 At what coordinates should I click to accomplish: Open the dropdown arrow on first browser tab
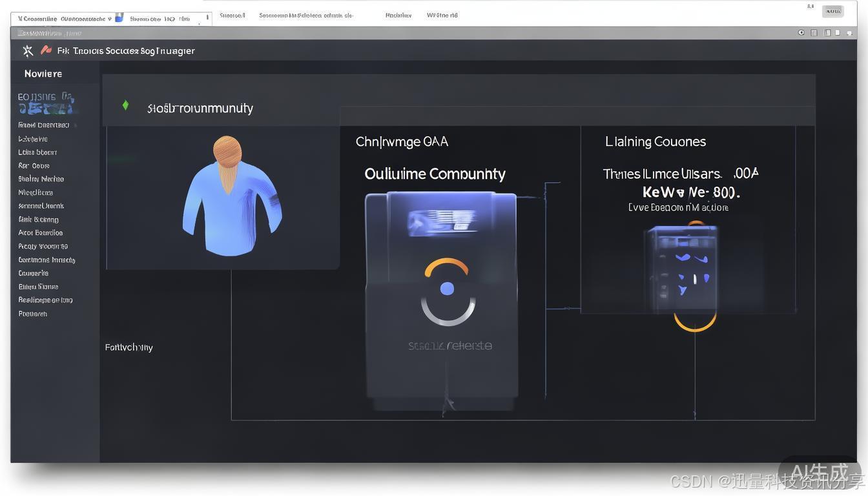tap(110, 19)
